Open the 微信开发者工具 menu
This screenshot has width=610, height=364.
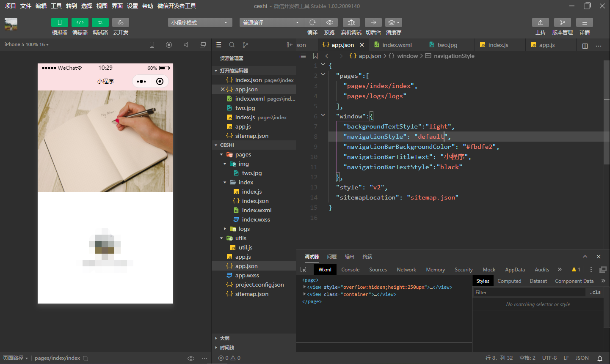177,6
